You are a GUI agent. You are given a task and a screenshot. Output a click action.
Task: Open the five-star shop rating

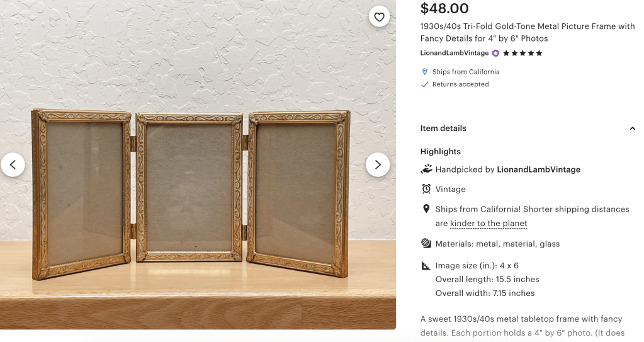click(x=523, y=54)
